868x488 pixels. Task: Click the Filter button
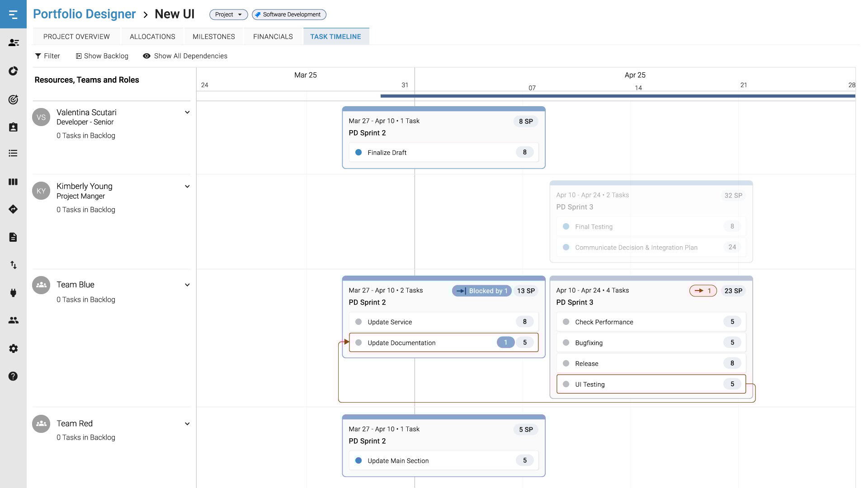pos(47,56)
